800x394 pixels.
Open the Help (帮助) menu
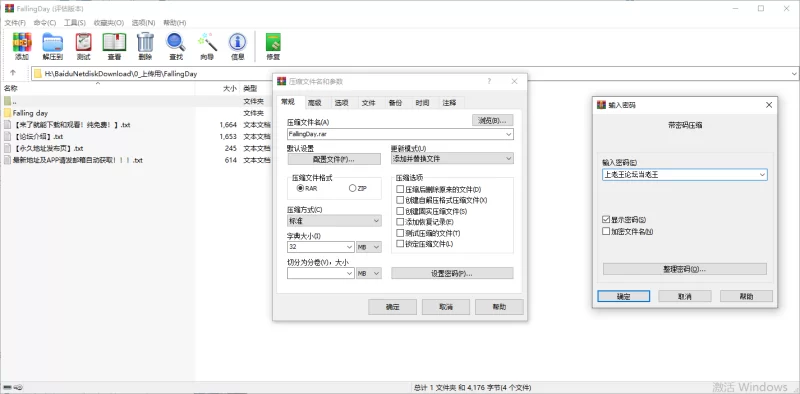coord(174,22)
